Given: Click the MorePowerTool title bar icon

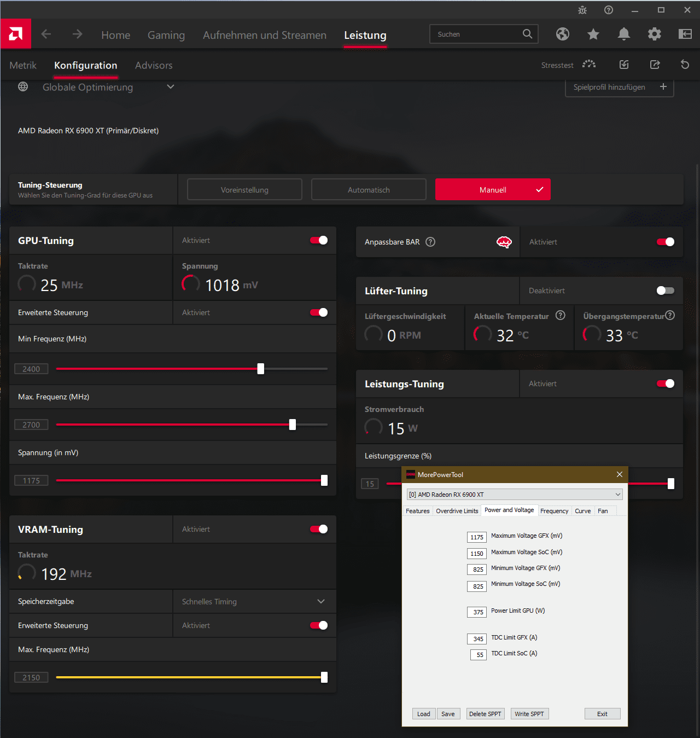Looking at the screenshot, I should tap(411, 474).
